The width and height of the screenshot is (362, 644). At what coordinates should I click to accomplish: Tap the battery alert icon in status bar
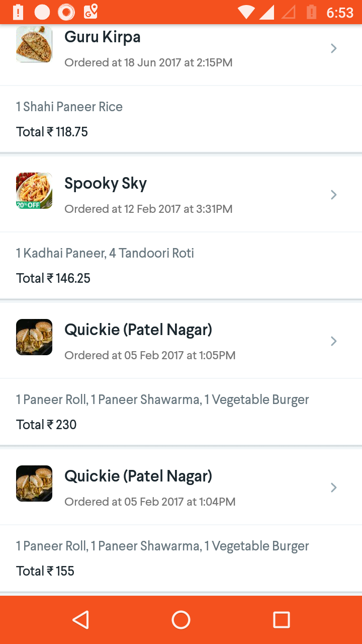click(x=18, y=12)
